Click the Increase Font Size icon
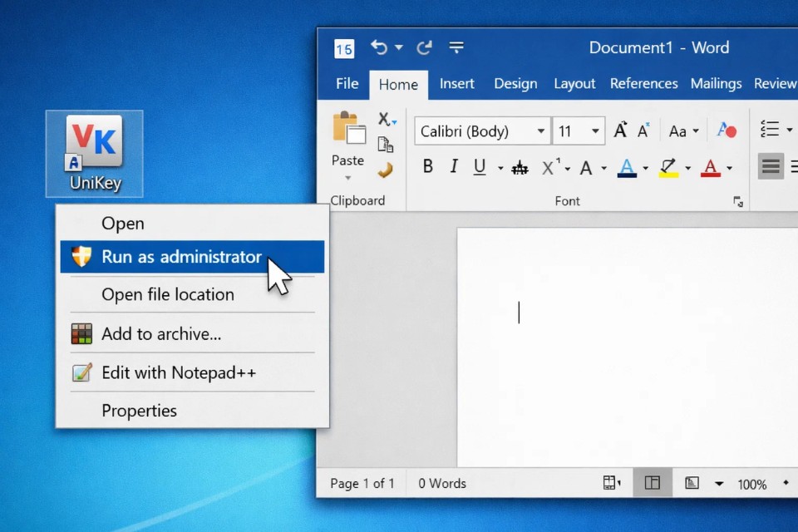 coord(620,131)
